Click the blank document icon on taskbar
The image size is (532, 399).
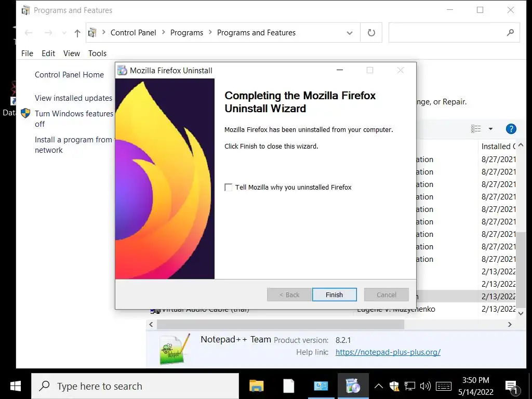click(289, 386)
